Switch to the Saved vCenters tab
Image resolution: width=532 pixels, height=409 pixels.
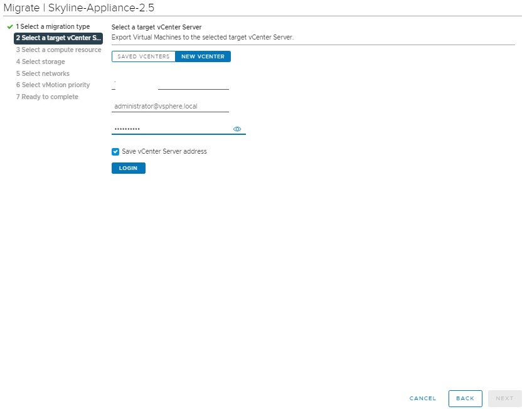coord(143,56)
